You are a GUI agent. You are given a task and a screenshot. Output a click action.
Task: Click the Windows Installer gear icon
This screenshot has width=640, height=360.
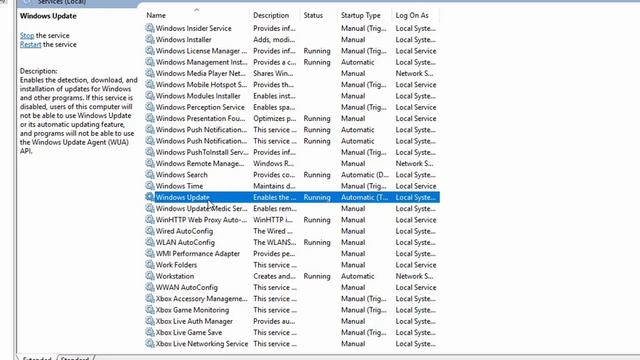150,39
